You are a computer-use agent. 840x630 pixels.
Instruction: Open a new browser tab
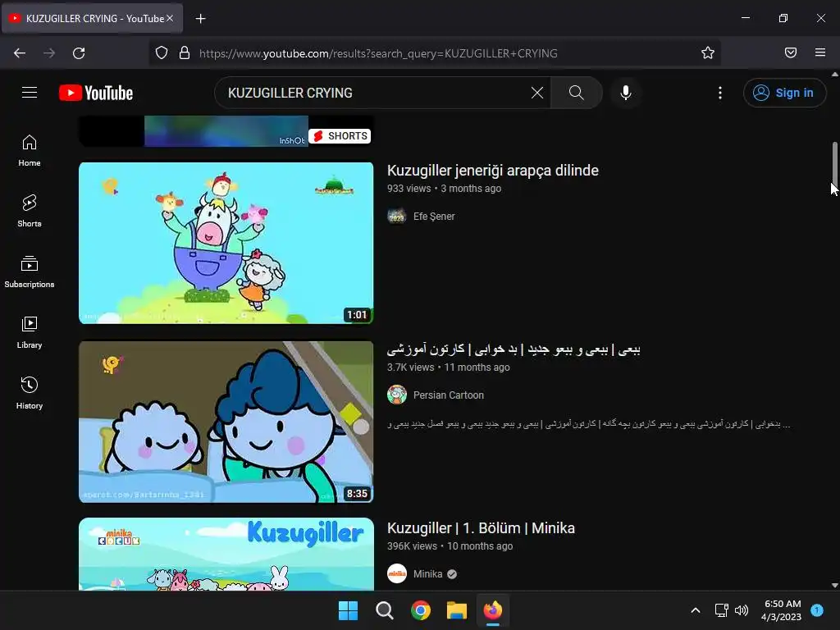[200, 19]
